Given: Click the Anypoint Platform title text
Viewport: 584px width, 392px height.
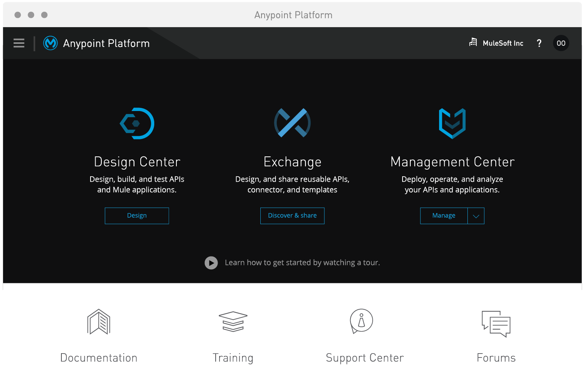Looking at the screenshot, I should [106, 43].
